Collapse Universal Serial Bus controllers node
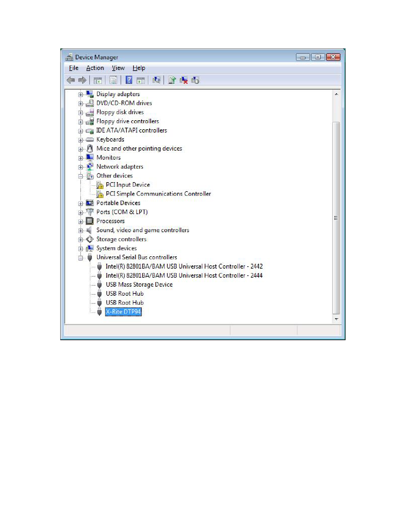This screenshot has width=411, height=532. coord(81,258)
